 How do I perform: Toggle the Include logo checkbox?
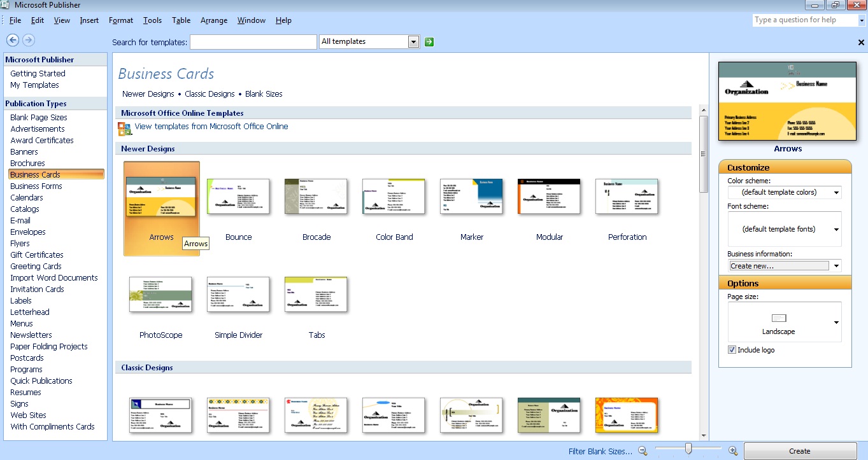tap(732, 350)
